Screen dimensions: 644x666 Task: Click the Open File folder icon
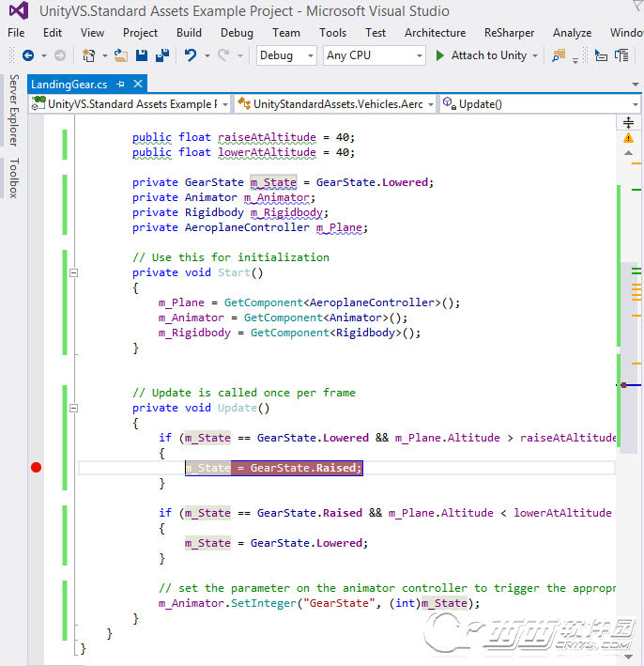tap(121, 55)
